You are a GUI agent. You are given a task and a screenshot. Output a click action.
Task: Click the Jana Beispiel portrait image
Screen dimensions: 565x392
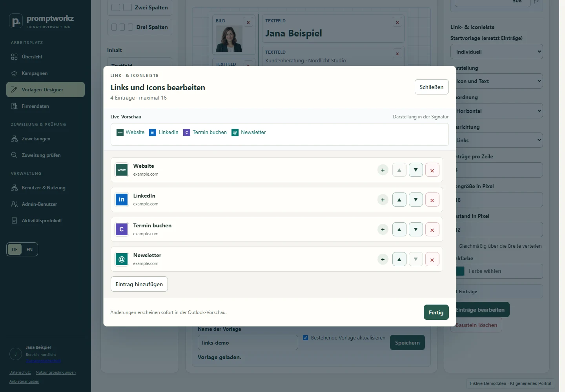pyautogui.click(x=229, y=39)
